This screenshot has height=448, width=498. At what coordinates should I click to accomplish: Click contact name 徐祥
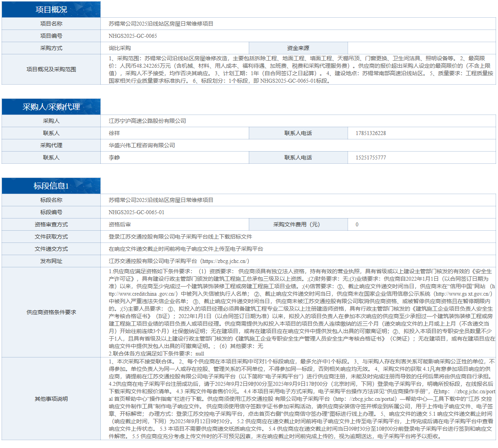tap(114, 133)
